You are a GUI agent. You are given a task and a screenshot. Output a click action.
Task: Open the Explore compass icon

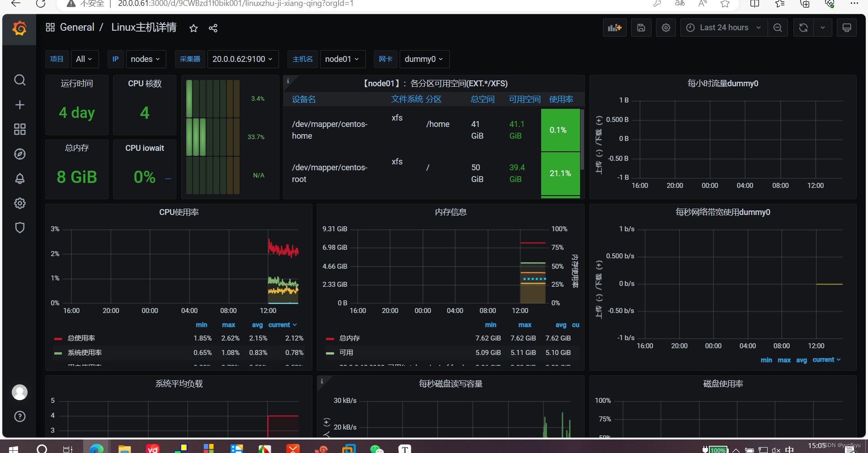[19, 154]
